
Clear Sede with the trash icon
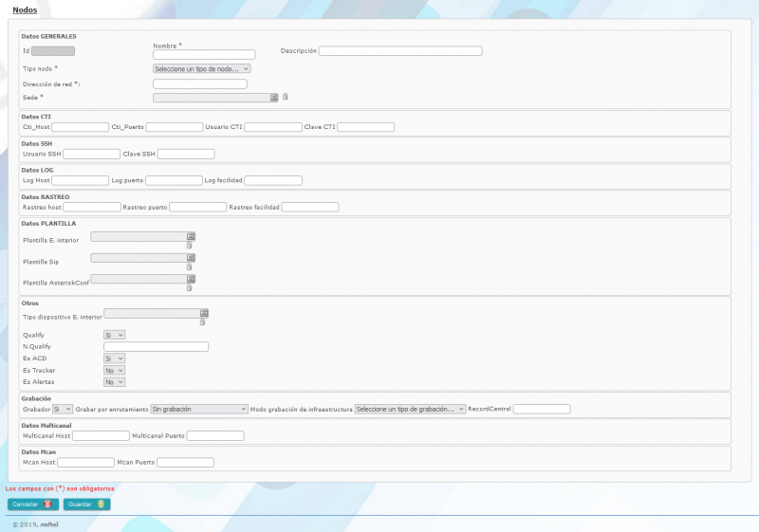[x=286, y=97]
